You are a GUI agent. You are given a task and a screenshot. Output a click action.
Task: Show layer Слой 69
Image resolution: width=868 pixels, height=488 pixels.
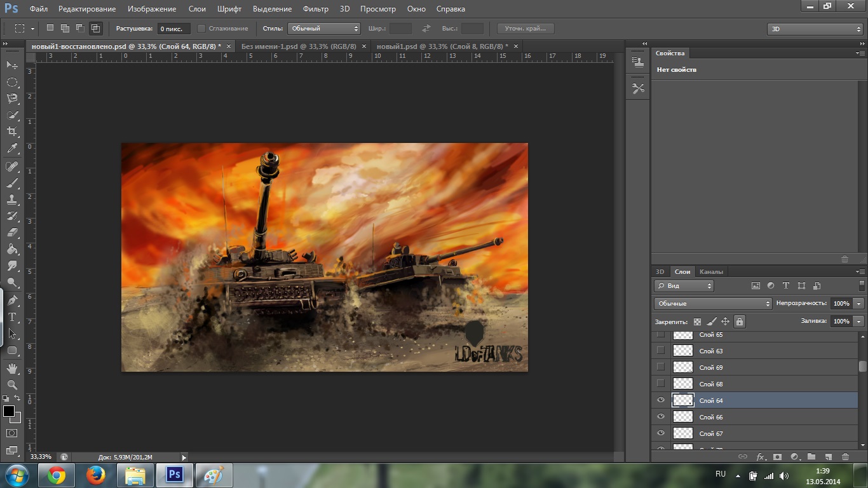661,367
